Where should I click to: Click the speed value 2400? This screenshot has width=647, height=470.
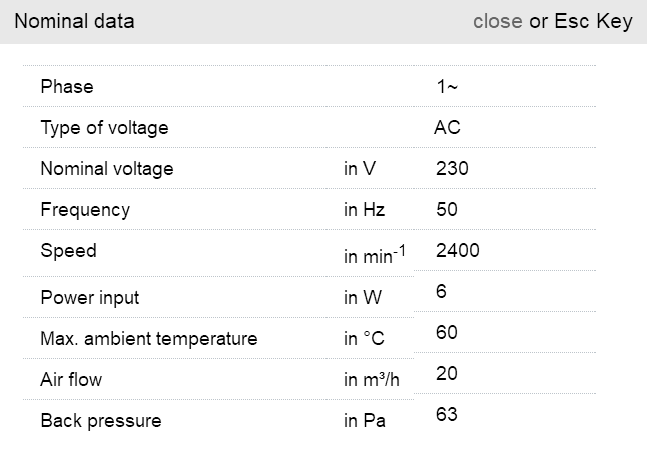[458, 251]
